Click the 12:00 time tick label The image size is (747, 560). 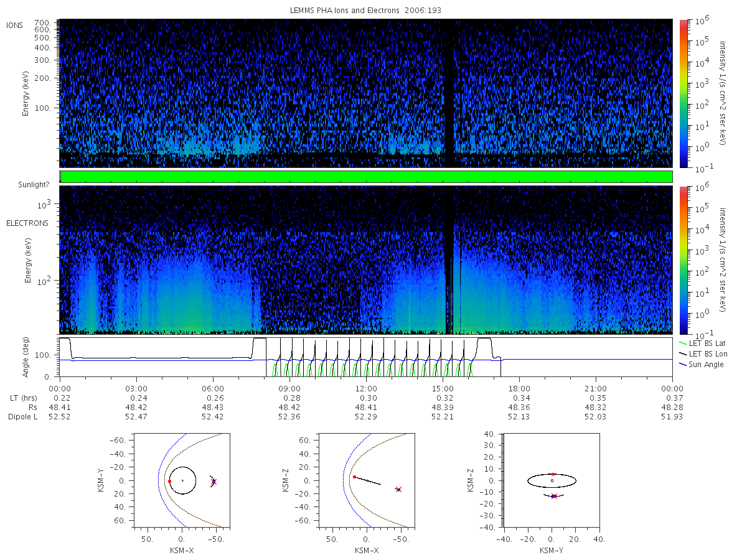pyautogui.click(x=366, y=388)
